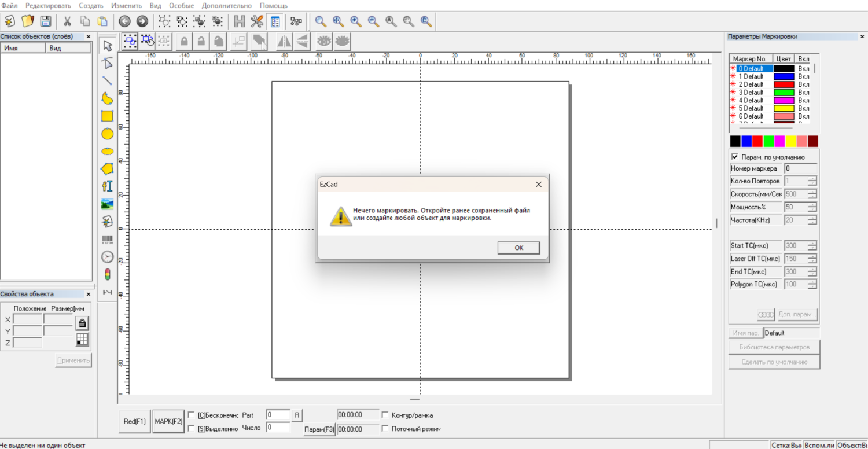Image resolution: width=868 pixels, height=449 pixels.
Task: Increase Скорость value with spinner arrow
Action: pyautogui.click(x=812, y=192)
